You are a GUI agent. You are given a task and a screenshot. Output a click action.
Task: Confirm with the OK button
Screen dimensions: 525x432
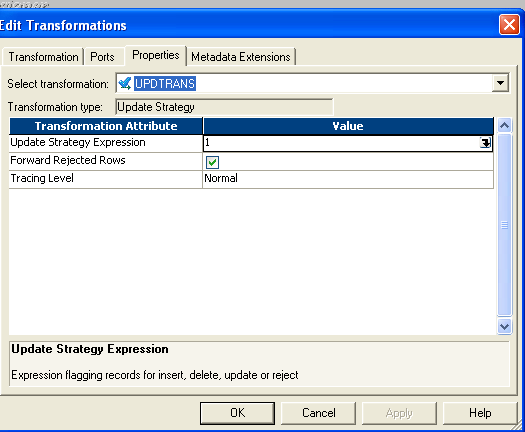(237, 413)
